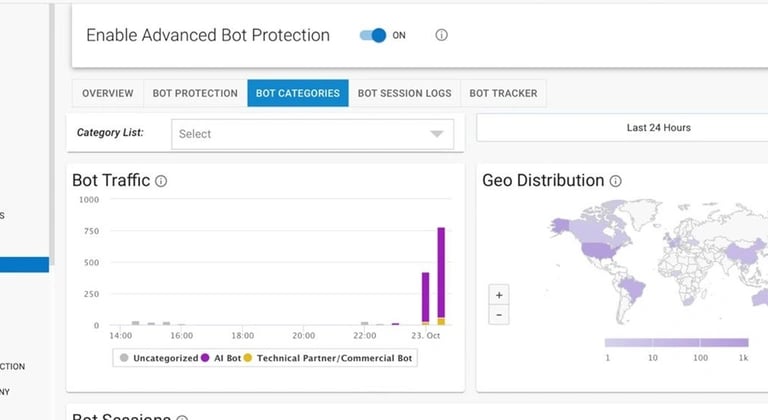Click the geo distribution color scale bar
The height and width of the screenshot is (420, 768).
pyautogui.click(x=676, y=343)
